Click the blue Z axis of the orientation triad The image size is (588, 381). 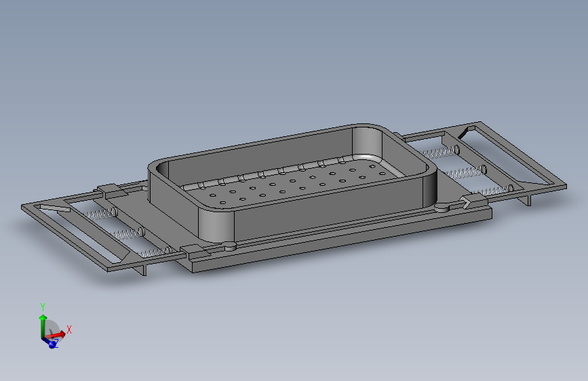click(49, 342)
